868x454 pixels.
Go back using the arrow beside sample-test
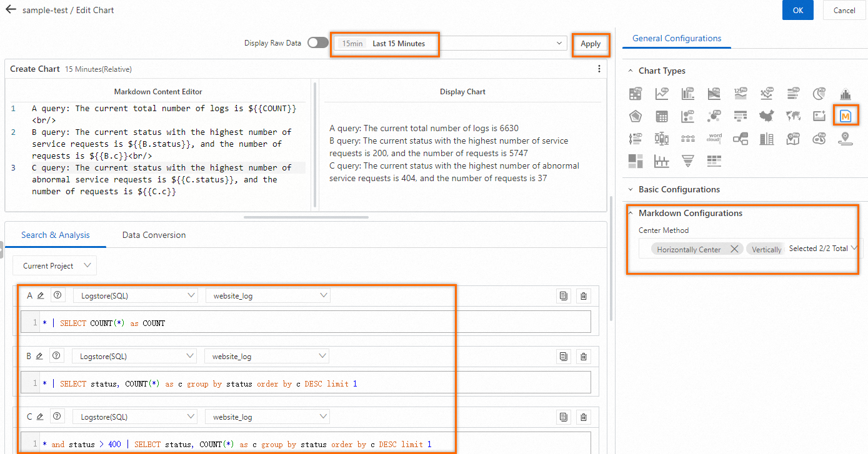click(11, 9)
